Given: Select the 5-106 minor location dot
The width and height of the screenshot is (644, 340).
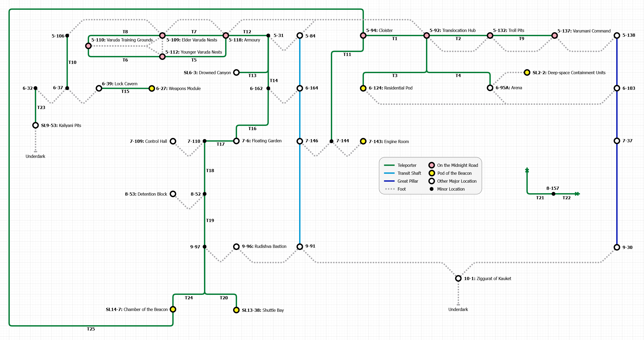Looking at the screenshot, I should point(67,35).
